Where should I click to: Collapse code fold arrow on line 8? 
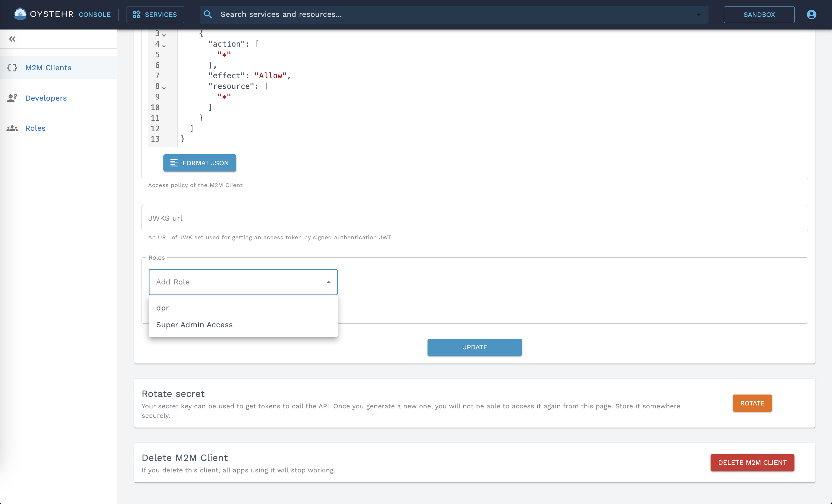coord(164,88)
